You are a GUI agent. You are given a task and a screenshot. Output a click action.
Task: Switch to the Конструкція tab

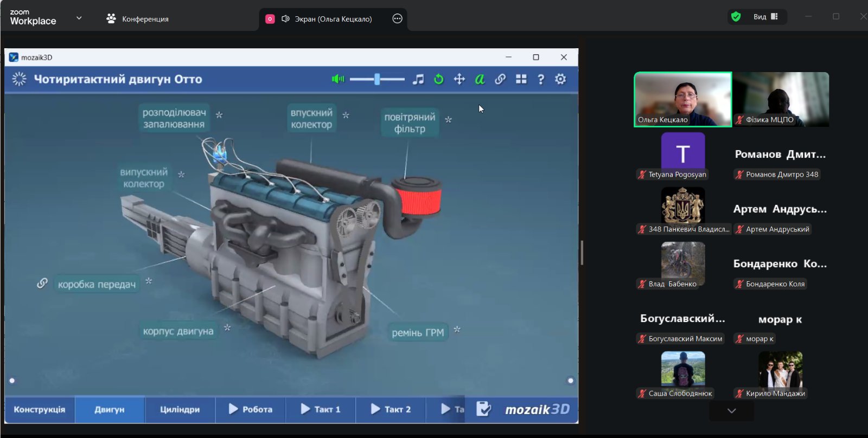pos(40,409)
